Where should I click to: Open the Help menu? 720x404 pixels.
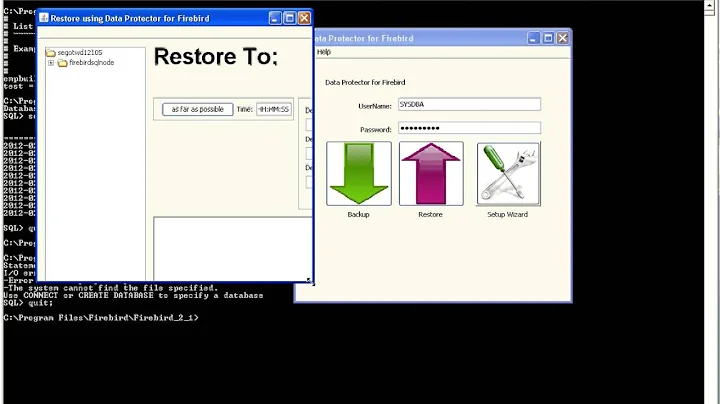323,52
